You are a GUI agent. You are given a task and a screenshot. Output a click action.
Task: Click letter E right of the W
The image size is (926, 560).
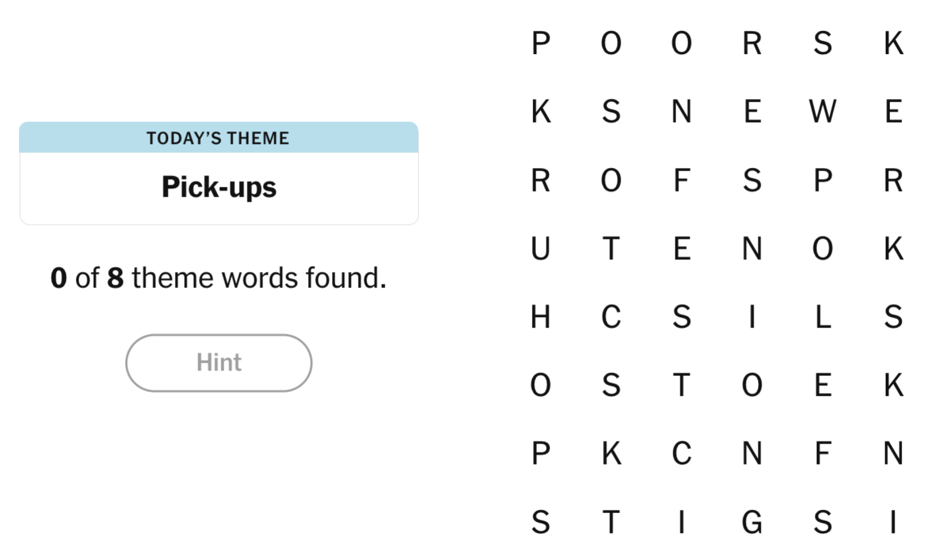(894, 112)
